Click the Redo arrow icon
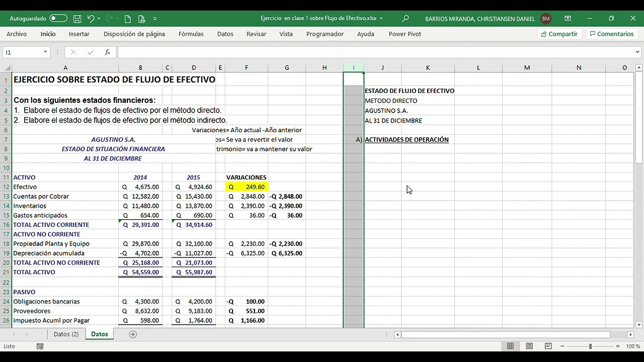The image size is (644, 362). click(109, 19)
